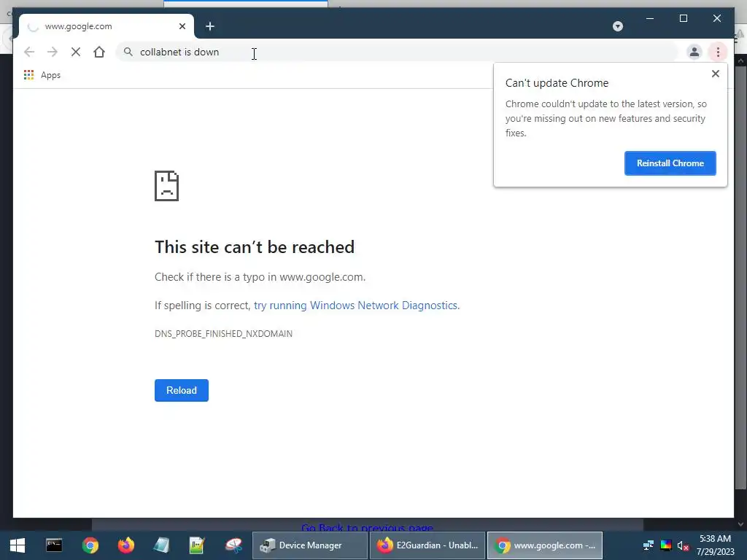Open the Command Prompt taskbar icon
The width and height of the screenshot is (747, 560).
pos(54,545)
